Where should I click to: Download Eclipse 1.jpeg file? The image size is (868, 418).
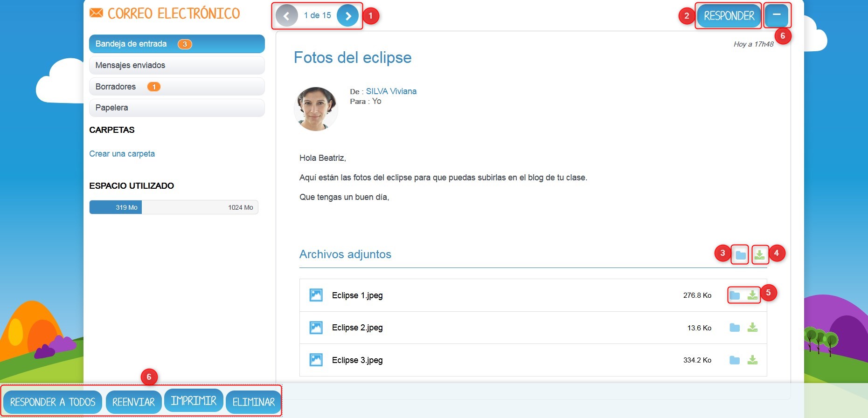tap(752, 295)
